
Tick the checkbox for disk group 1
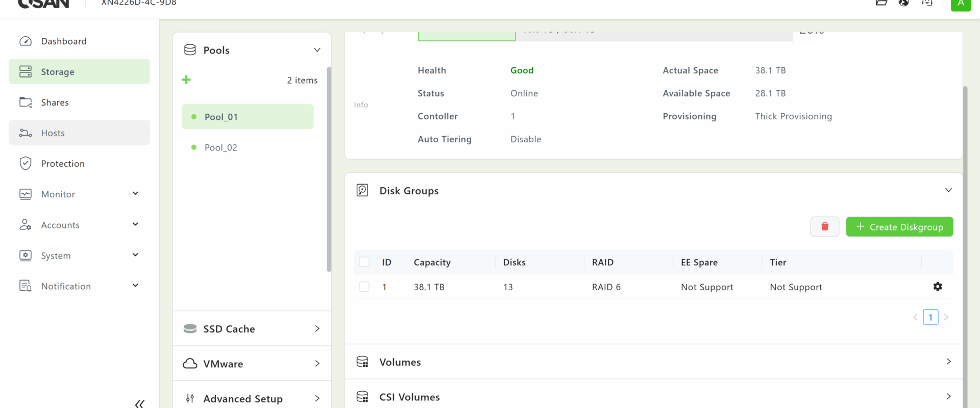click(x=364, y=287)
